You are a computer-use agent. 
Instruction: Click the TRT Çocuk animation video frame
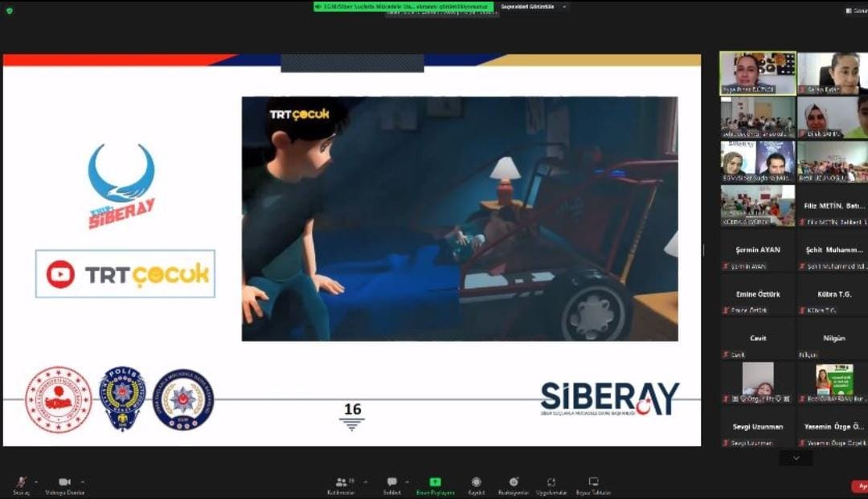460,219
